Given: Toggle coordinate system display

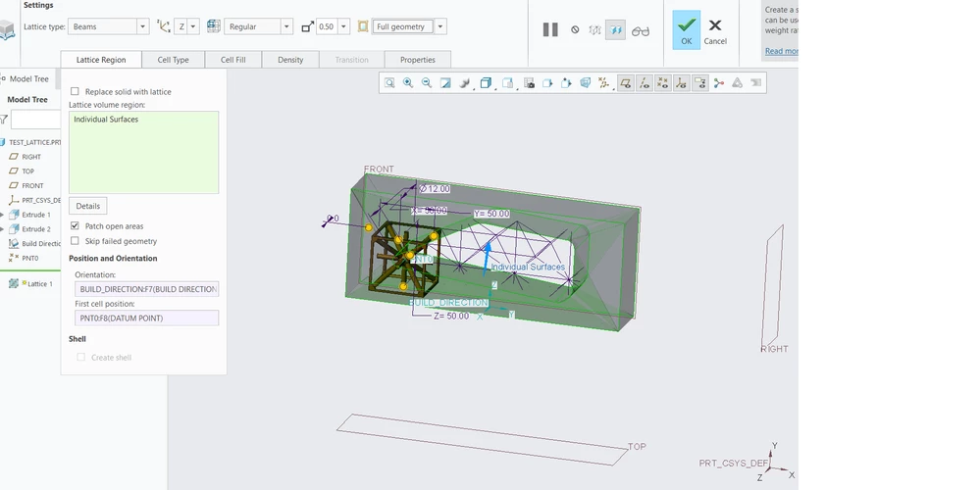Looking at the screenshot, I should (x=682, y=83).
